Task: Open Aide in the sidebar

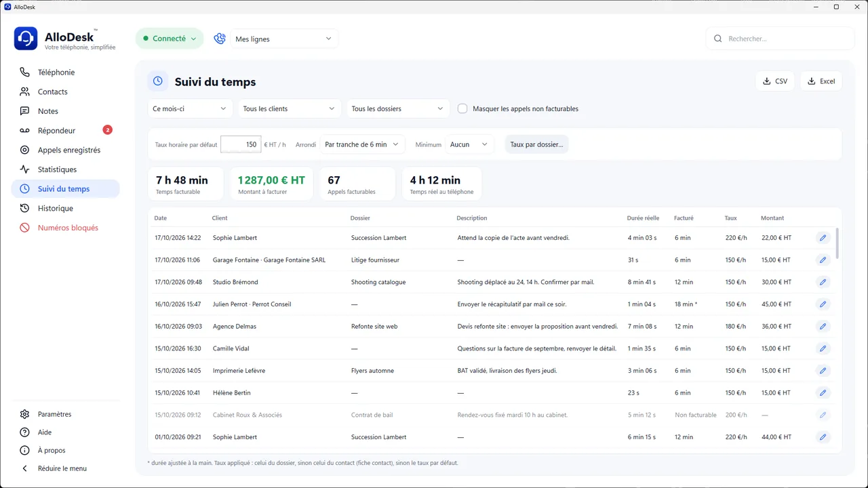Action: click(65, 432)
